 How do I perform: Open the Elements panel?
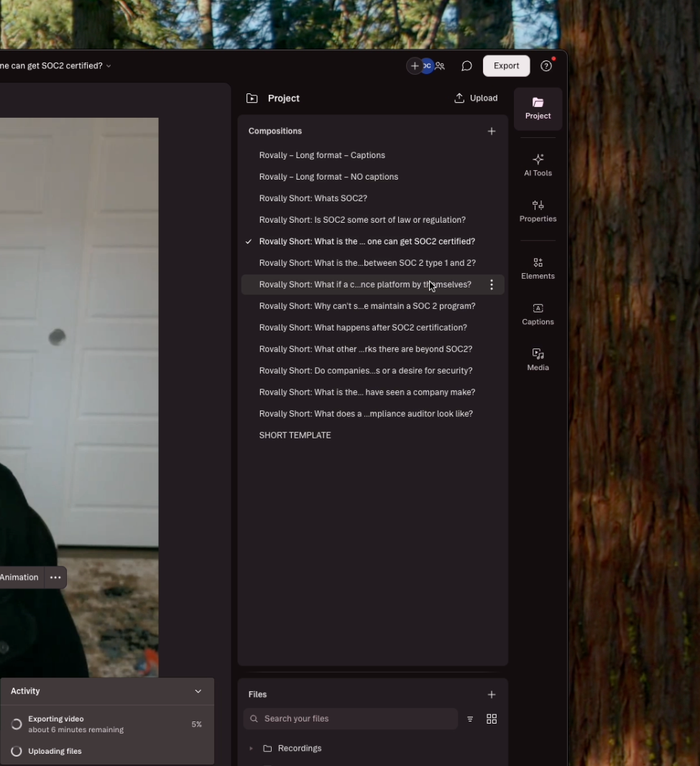tap(538, 269)
